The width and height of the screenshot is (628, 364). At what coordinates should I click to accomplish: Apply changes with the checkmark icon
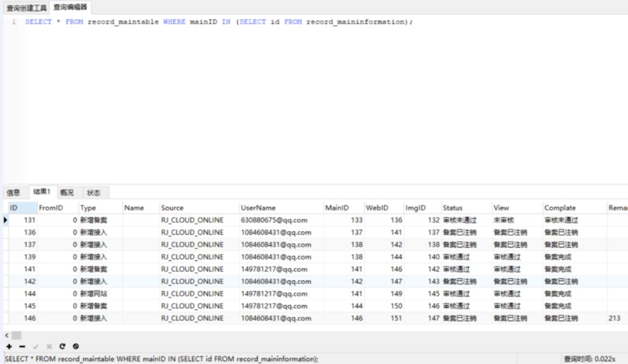click(35, 347)
